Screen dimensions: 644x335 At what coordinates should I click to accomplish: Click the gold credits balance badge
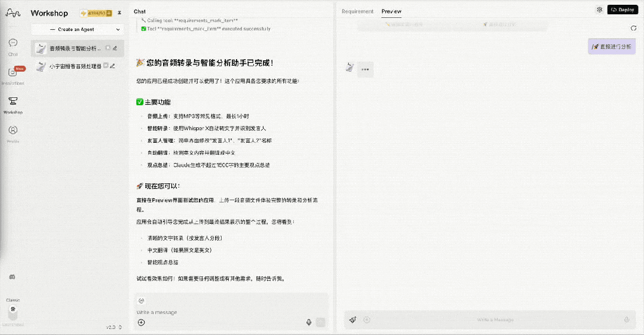tap(97, 13)
